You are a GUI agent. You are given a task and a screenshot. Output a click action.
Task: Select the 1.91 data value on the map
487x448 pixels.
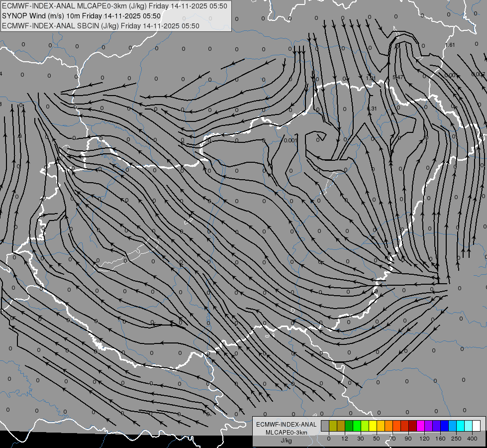[x=371, y=78]
